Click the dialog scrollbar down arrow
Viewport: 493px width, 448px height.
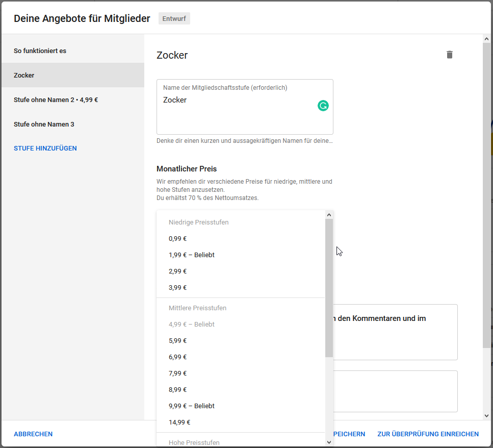coord(486,416)
